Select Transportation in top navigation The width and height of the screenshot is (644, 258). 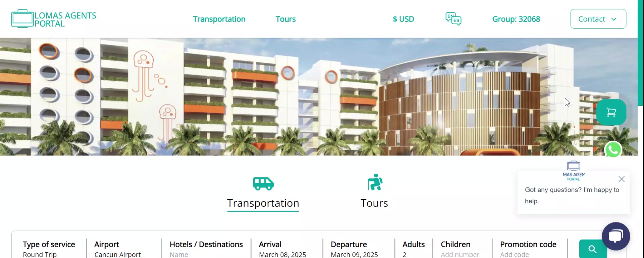point(219,19)
